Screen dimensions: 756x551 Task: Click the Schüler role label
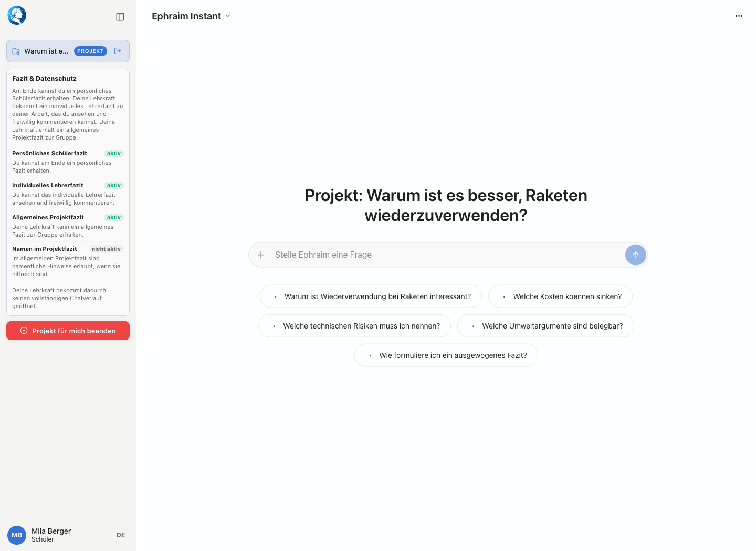pos(43,539)
